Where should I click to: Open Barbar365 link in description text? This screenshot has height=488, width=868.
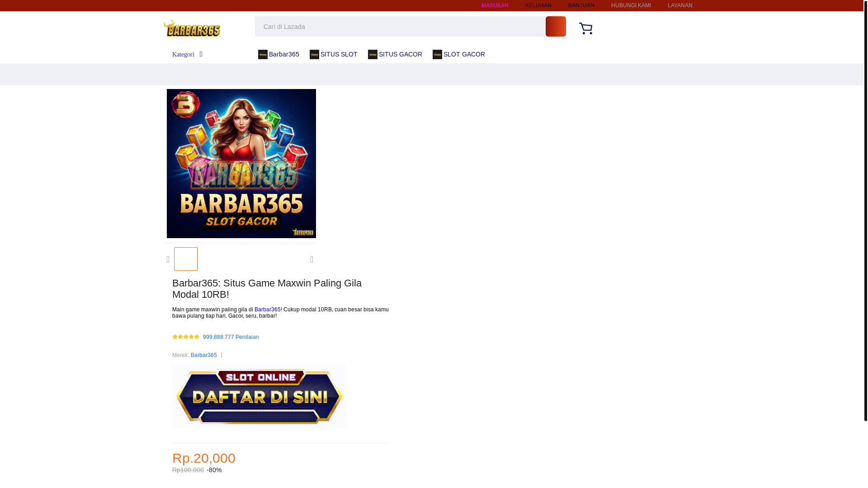pos(267,310)
